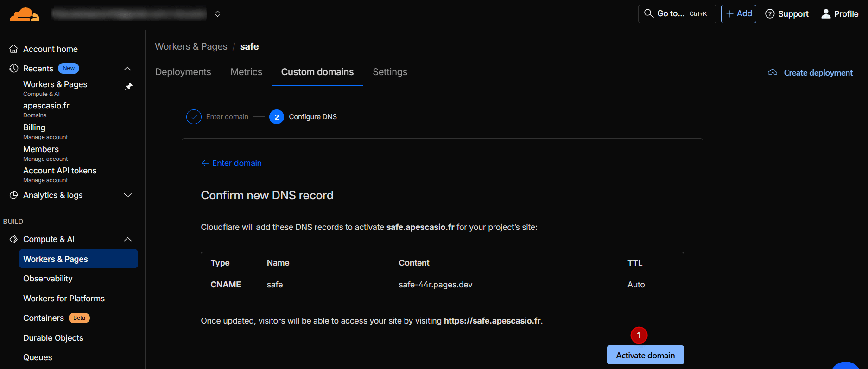This screenshot has height=369, width=868.
Task: Select Workers & Pages in Compute & AI
Action: point(78,259)
